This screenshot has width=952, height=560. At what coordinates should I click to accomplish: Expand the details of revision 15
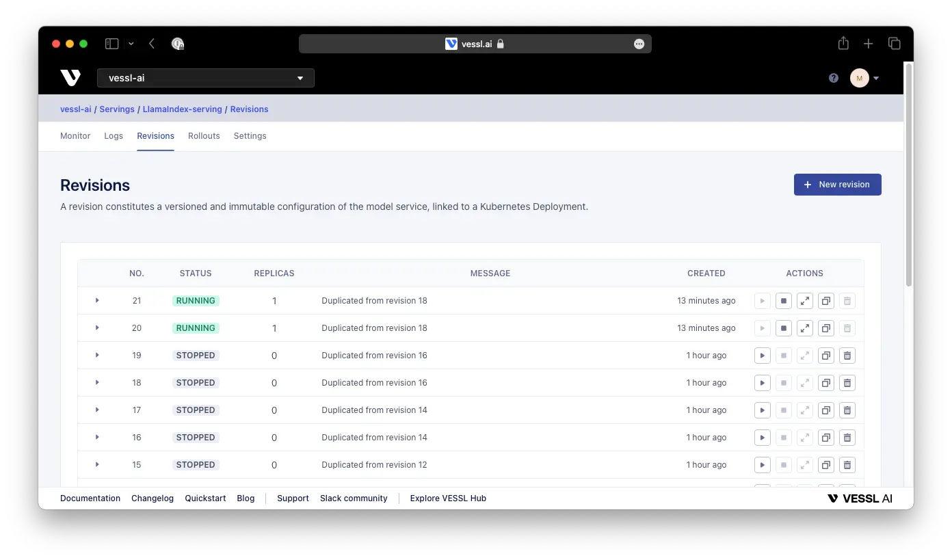(x=97, y=464)
